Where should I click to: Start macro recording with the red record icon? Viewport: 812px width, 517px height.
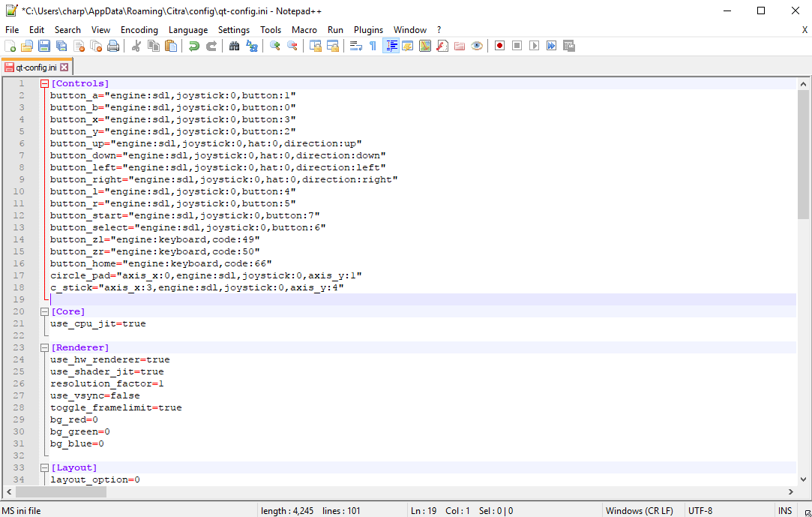(499, 46)
